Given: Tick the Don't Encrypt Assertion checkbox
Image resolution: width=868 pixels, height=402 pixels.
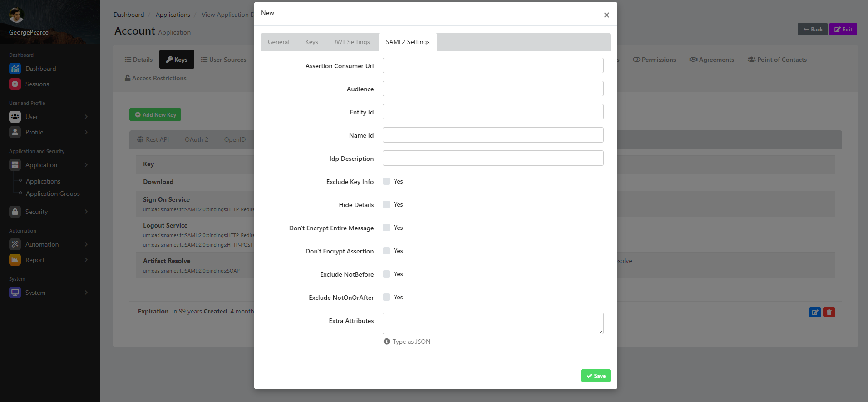Looking at the screenshot, I should pyautogui.click(x=386, y=251).
